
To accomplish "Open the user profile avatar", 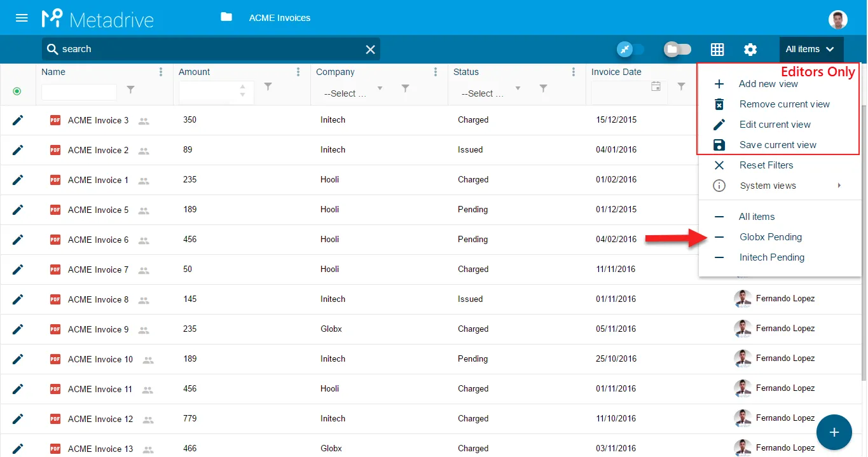I will click(838, 19).
